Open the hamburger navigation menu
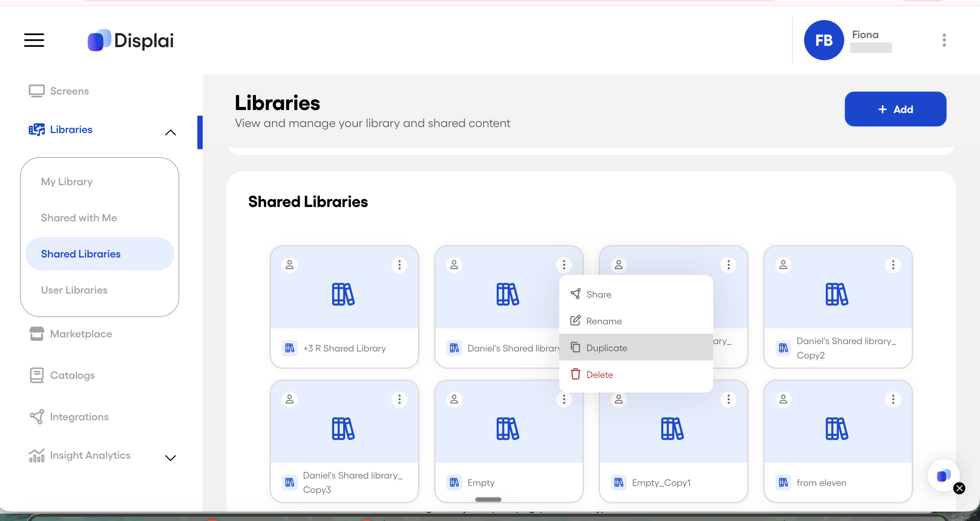 tap(34, 40)
